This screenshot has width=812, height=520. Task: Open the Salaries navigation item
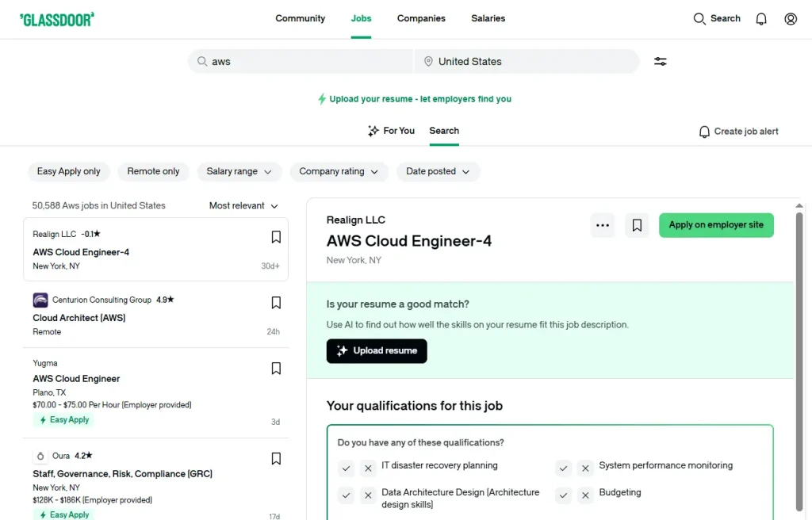488,19
